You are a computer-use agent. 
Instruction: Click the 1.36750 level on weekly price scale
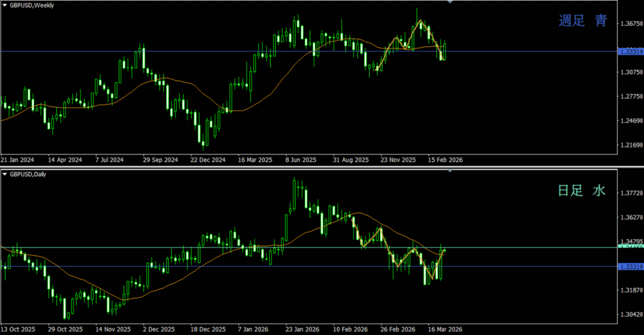630,24
